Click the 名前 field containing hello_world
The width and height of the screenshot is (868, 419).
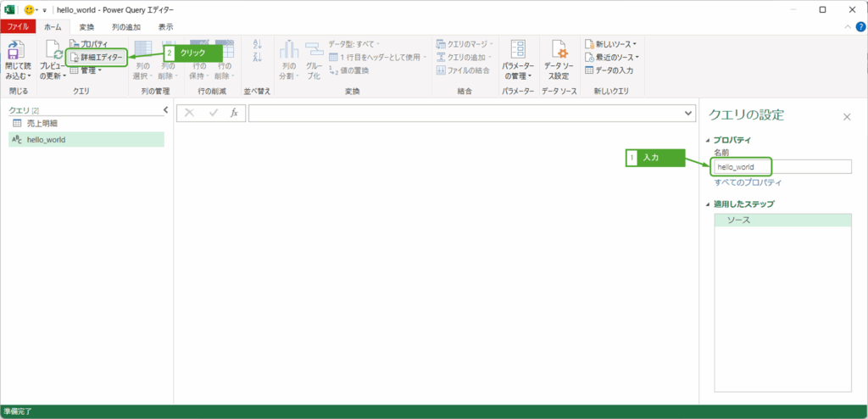pyautogui.click(x=782, y=167)
